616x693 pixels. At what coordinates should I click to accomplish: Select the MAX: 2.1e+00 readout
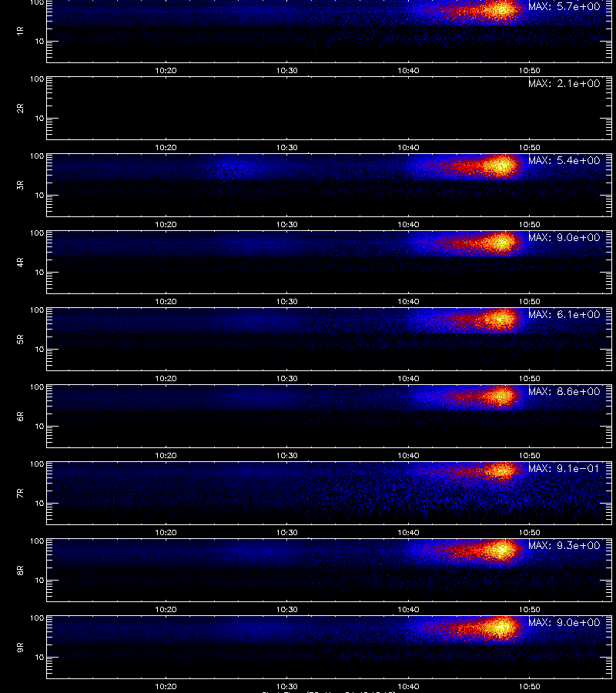click(564, 83)
